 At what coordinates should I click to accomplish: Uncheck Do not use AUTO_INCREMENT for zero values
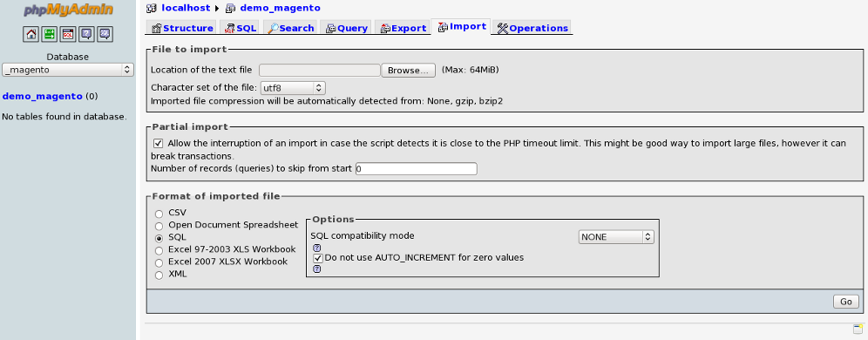(318, 258)
